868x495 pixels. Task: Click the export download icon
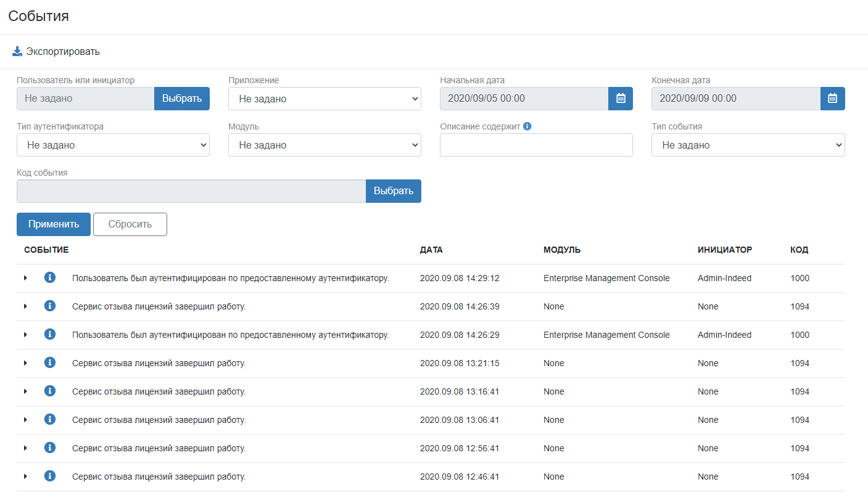(x=17, y=51)
